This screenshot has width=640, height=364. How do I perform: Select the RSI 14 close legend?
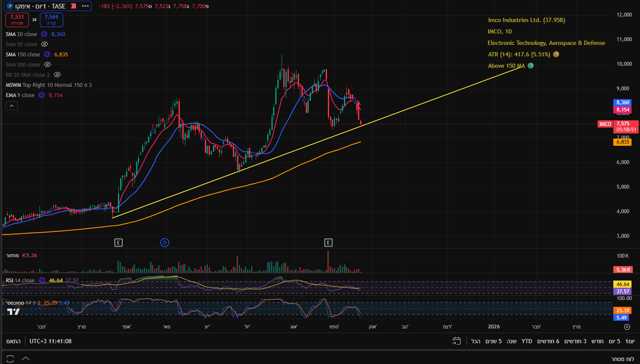(20, 281)
